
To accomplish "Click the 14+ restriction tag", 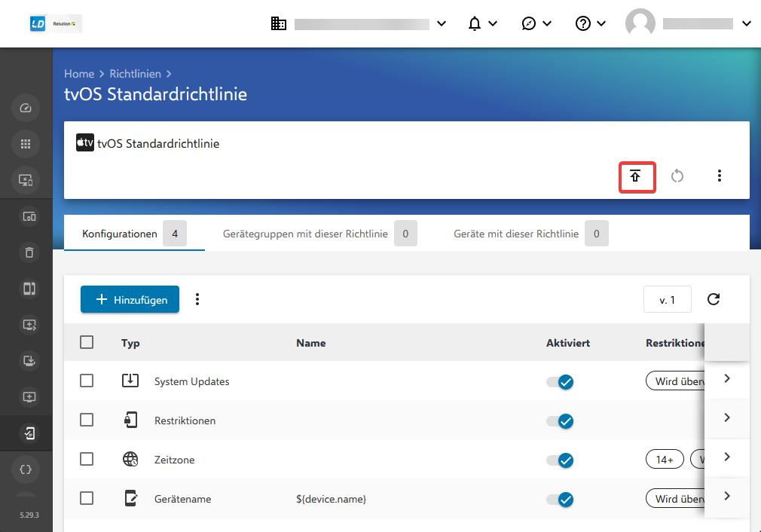I will tap(665, 459).
